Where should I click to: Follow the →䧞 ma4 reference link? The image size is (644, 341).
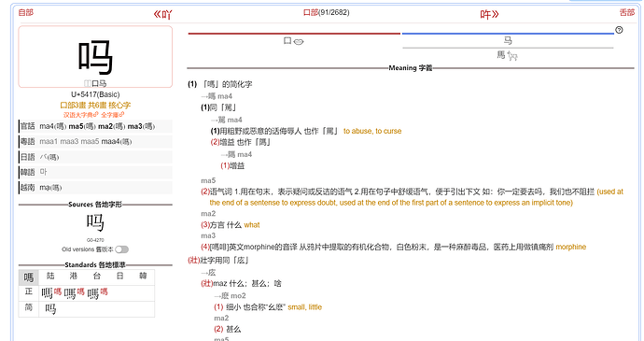point(236,154)
